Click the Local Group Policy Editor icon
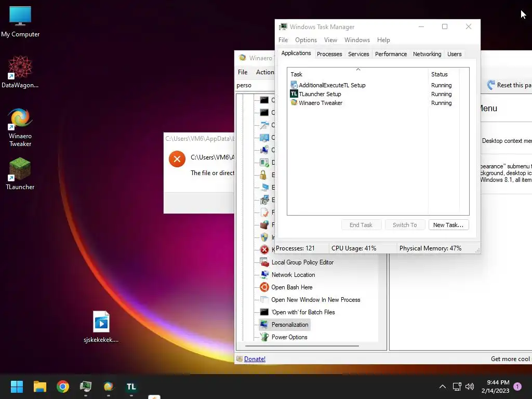Screen dimensions: 532x399 (264, 262)
